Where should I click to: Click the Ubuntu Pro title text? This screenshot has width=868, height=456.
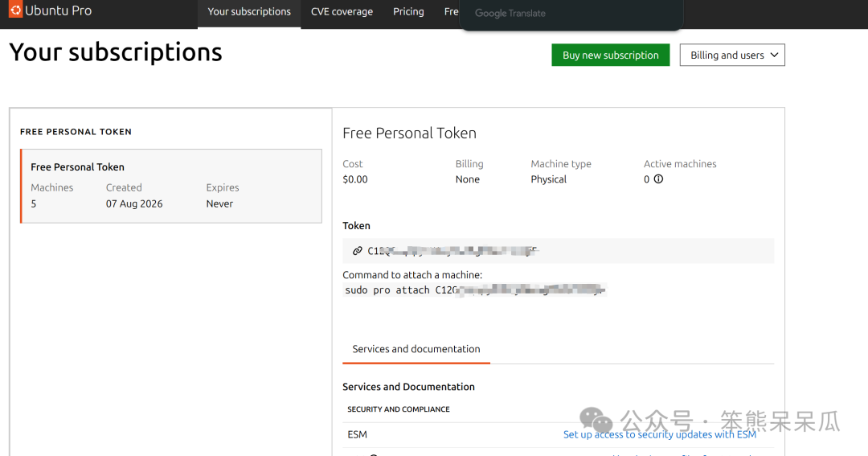click(58, 10)
